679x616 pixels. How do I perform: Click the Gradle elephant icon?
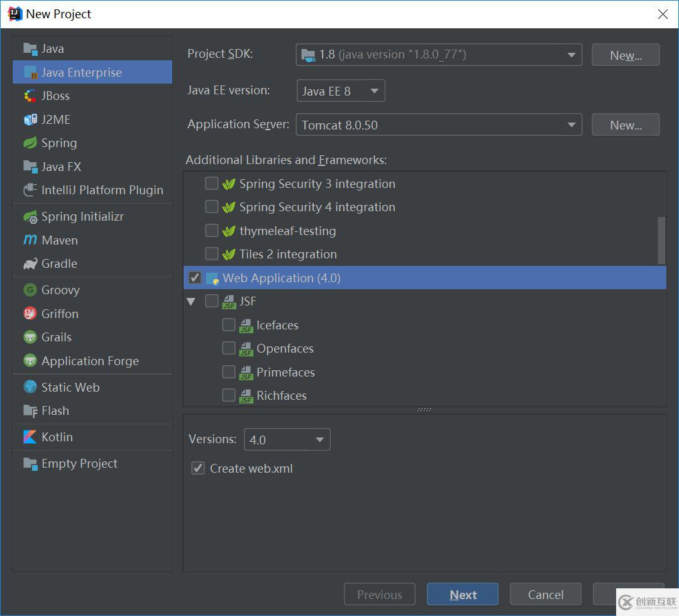[30, 263]
